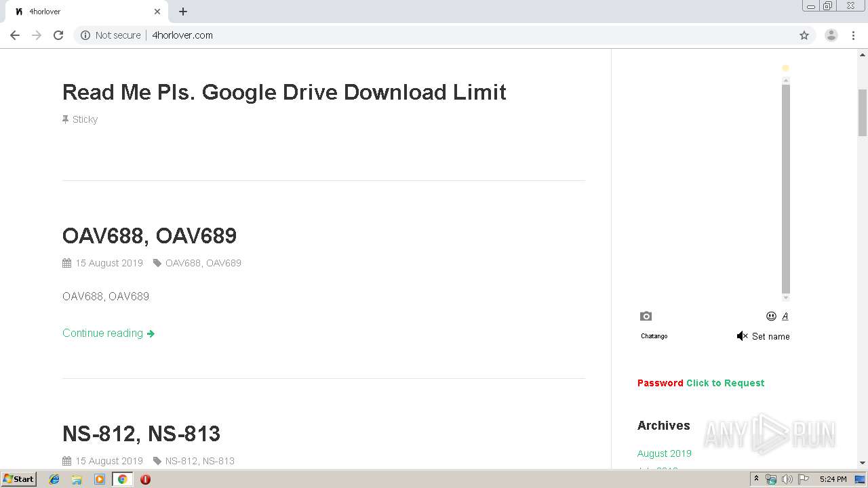Reload the current page
Image resolution: width=868 pixels, height=488 pixels.
58,35
